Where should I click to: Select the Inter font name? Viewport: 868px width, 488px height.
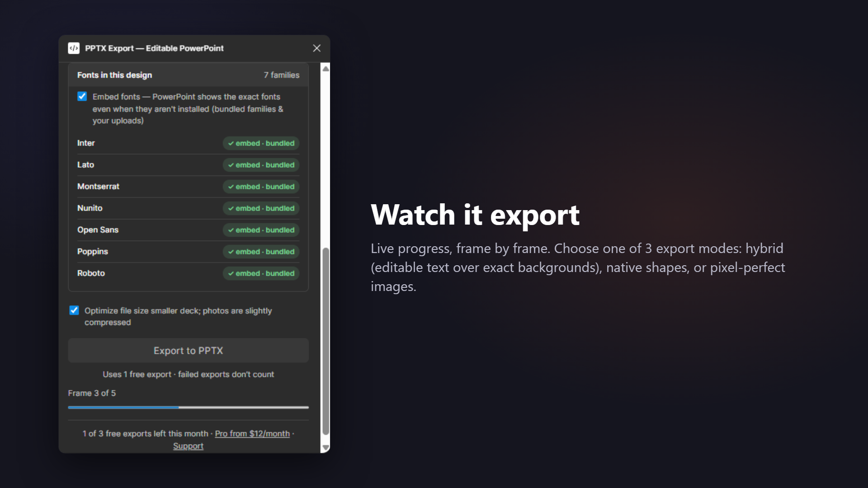(86, 143)
